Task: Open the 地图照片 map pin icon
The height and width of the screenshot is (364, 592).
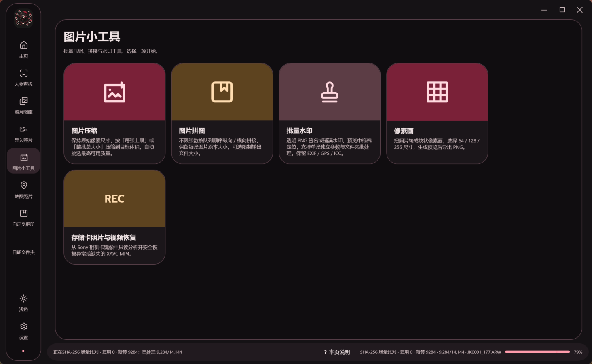Action: click(x=23, y=185)
